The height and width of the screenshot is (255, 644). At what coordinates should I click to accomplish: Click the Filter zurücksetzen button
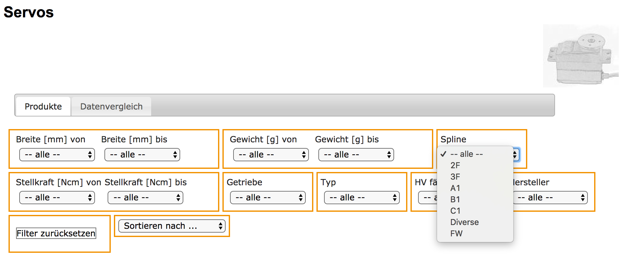tap(56, 234)
